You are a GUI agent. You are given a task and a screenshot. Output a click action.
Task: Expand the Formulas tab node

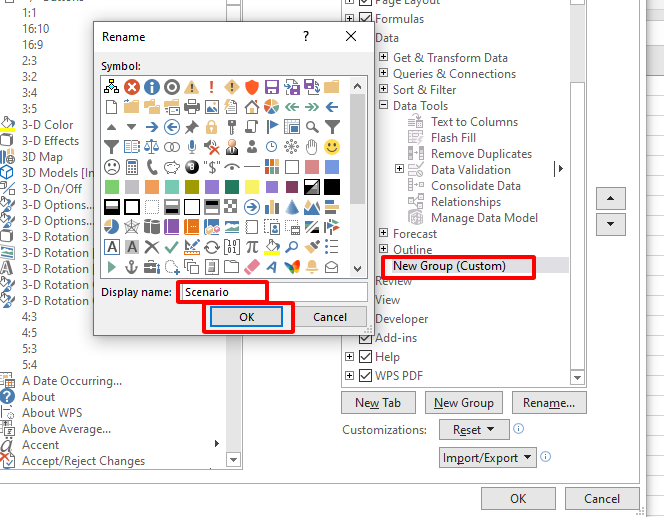pos(349,18)
